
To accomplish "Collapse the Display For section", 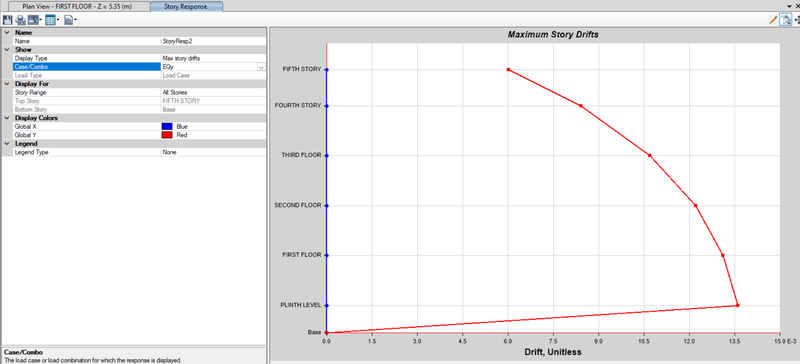I will [7, 84].
